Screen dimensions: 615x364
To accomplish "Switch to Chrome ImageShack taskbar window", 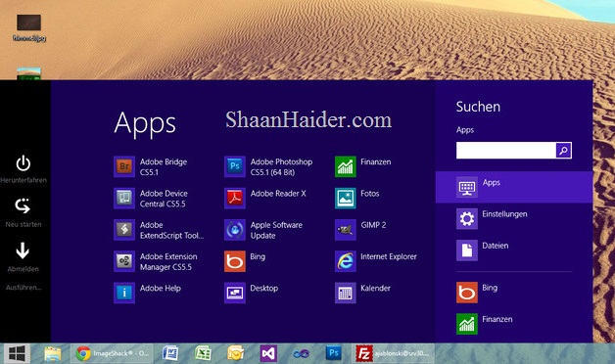I will (x=112, y=354).
